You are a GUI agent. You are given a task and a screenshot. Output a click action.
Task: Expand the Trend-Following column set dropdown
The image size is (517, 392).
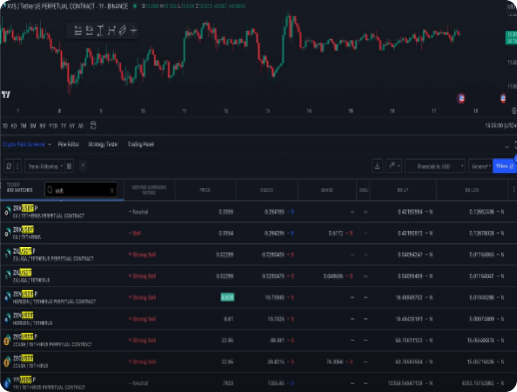pos(45,166)
